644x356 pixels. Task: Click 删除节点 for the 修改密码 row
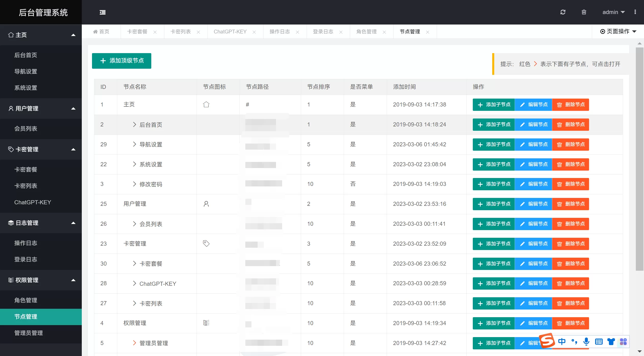(571, 184)
